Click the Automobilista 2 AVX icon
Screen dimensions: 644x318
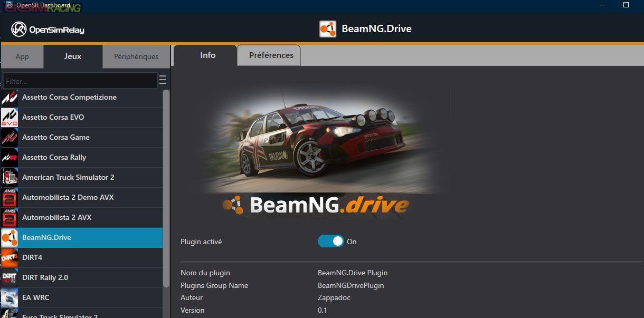click(x=10, y=218)
